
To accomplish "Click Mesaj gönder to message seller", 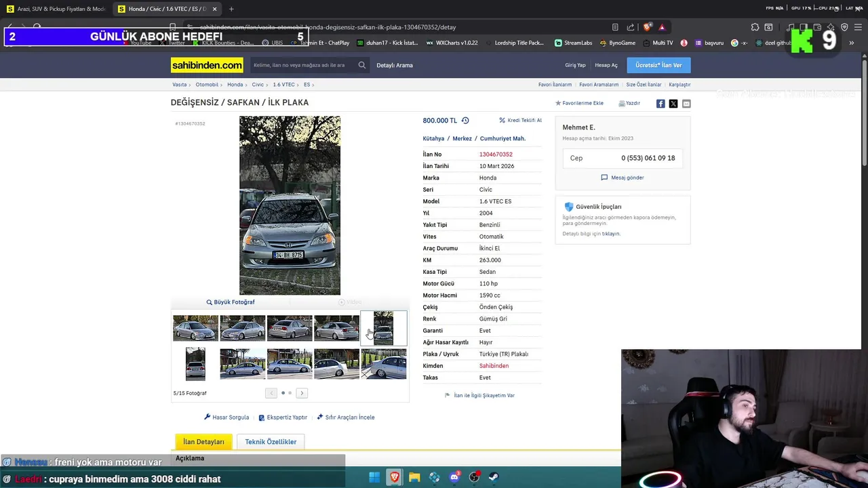I will coord(623,178).
